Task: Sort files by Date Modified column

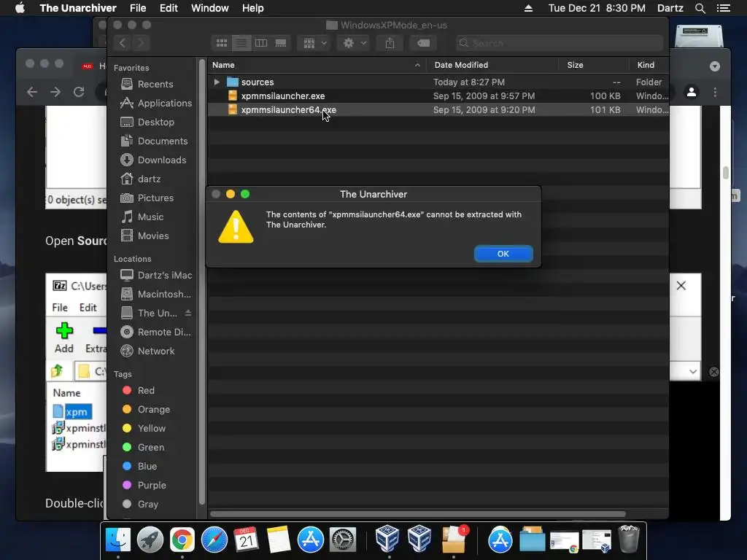Action: coord(492,65)
